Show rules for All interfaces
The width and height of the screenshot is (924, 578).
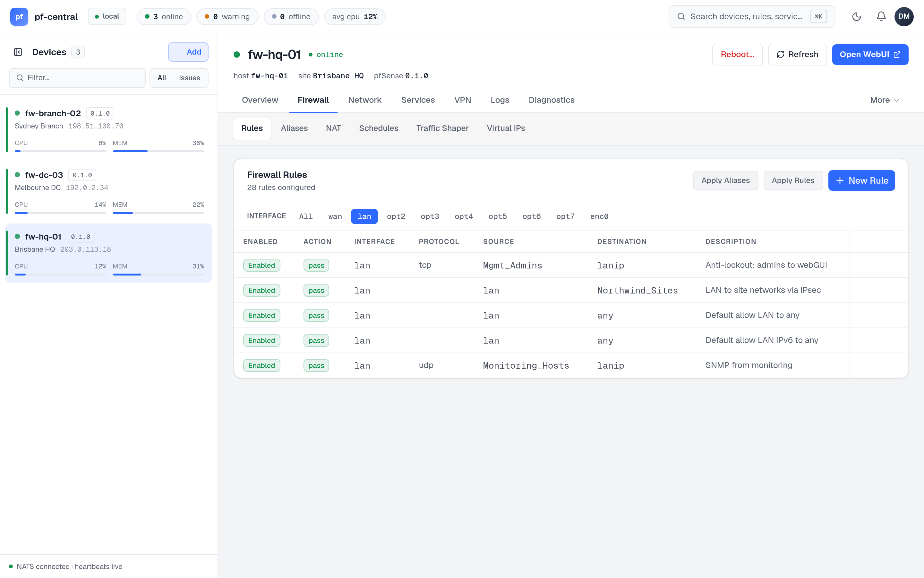coord(306,216)
